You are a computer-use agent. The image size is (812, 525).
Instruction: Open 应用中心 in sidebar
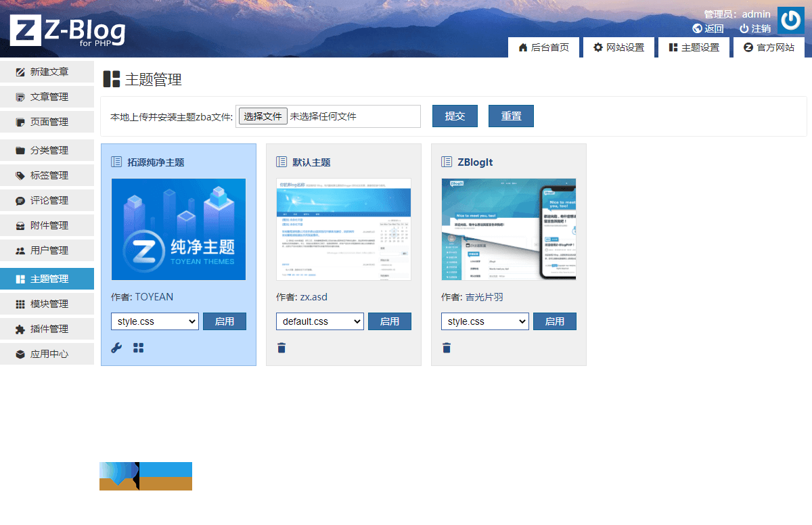47,354
